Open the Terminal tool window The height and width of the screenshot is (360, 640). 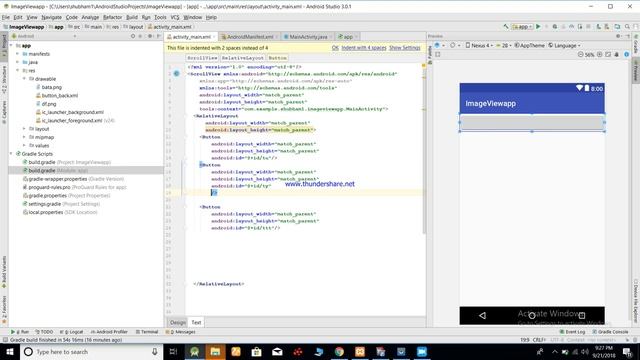(147, 332)
